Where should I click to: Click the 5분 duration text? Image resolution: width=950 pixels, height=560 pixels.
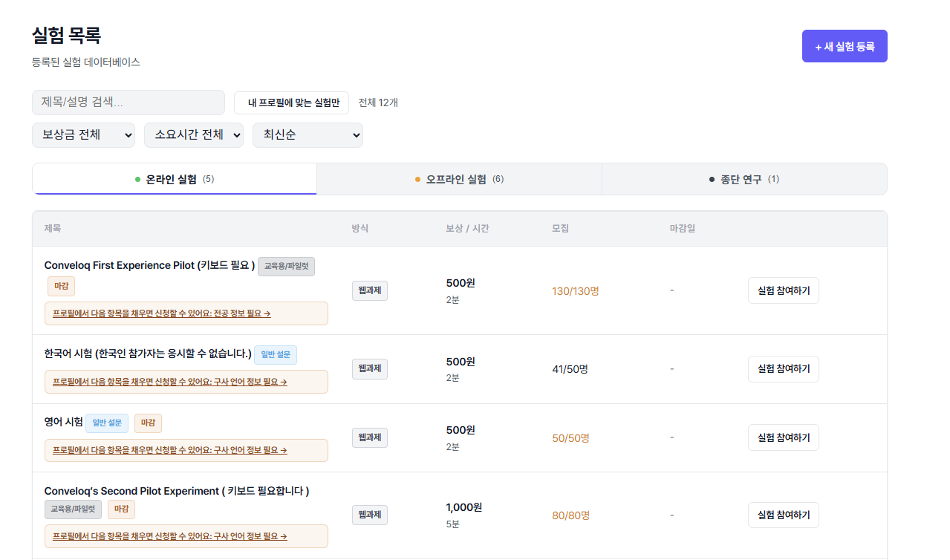453,524
